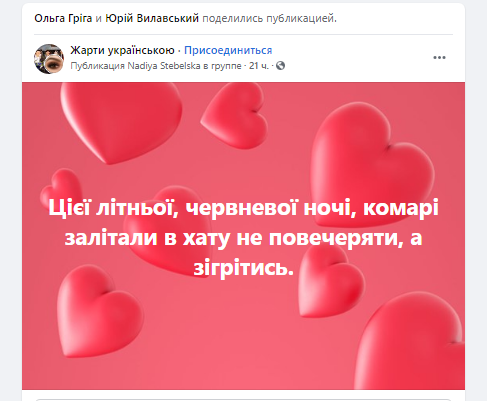The width and height of the screenshot is (487, 401).
Task: Click the small heart right of зігрітись
Action: point(330,283)
